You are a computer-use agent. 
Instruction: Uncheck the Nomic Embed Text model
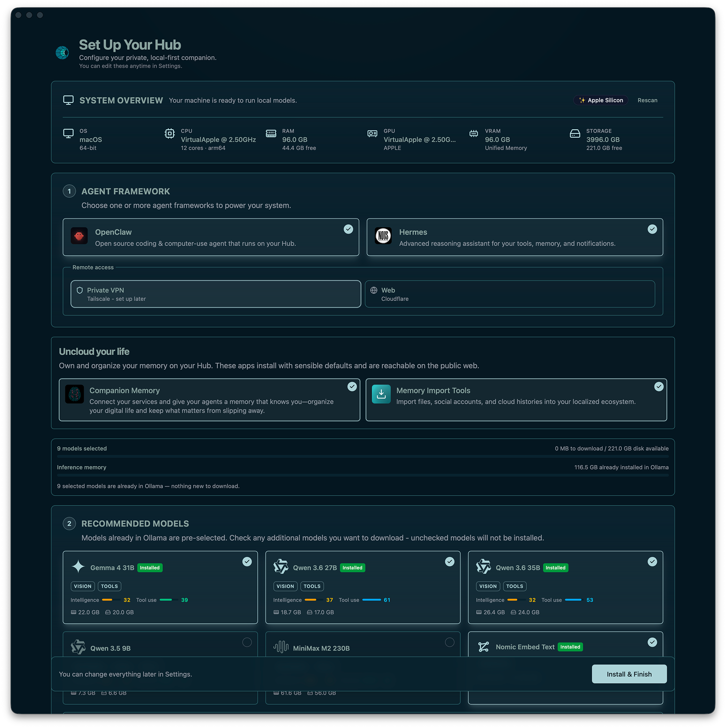[652, 642]
